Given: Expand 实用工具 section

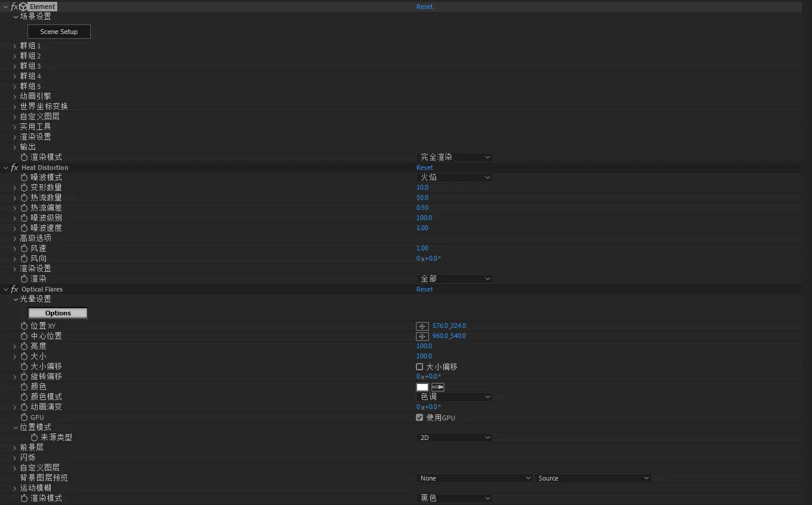Looking at the screenshot, I should pos(15,126).
